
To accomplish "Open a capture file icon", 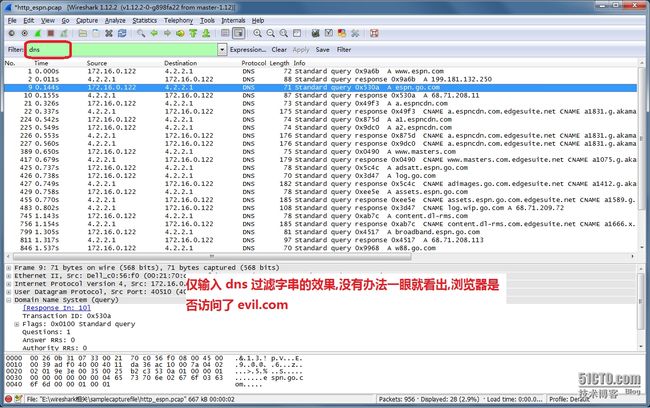I will (82, 33).
